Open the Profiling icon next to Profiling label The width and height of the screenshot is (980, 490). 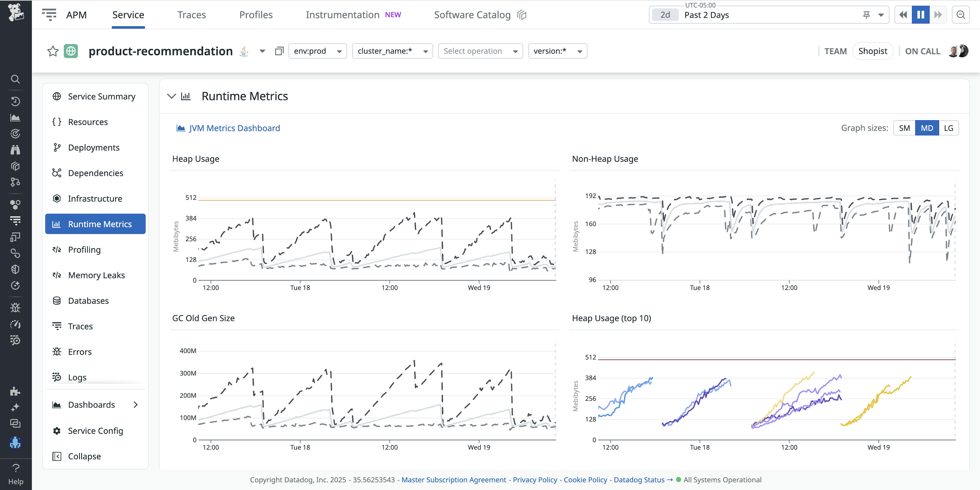(x=56, y=249)
